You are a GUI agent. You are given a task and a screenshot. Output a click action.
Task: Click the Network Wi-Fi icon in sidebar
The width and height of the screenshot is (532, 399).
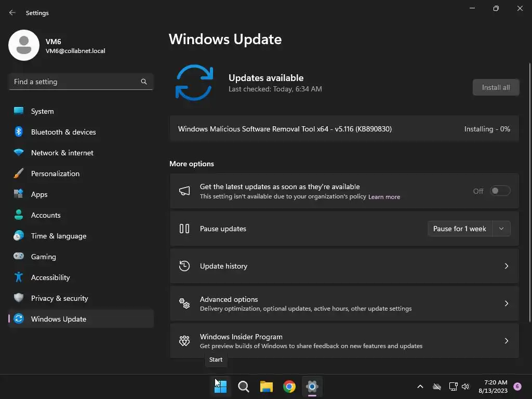[x=19, y=152]
